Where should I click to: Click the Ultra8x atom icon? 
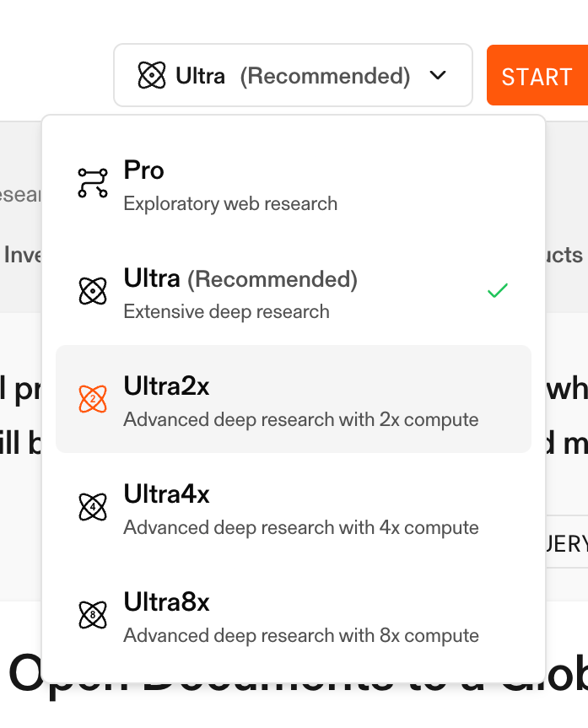pos(93,615)
